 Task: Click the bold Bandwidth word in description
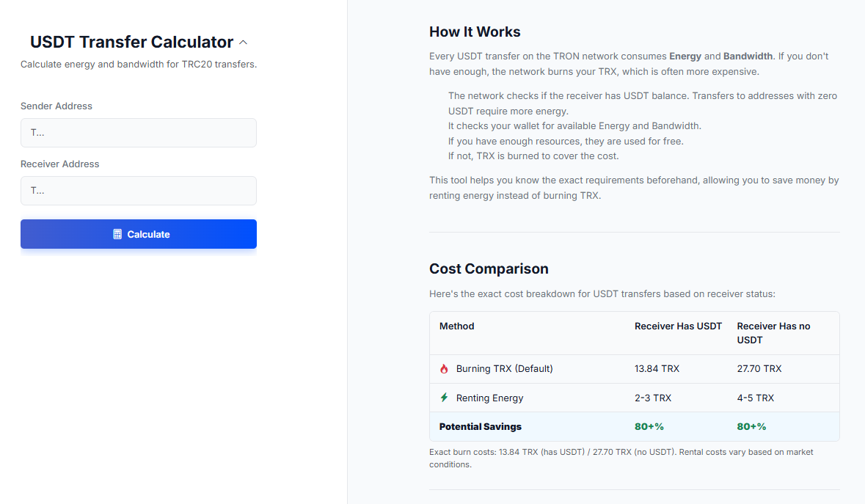click(x=748, y=56)
